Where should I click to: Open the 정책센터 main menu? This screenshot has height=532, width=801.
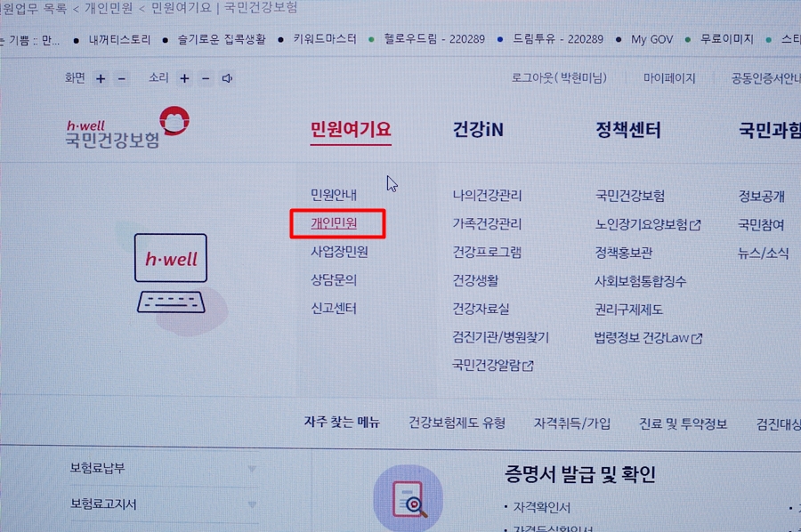click(627, 130)
